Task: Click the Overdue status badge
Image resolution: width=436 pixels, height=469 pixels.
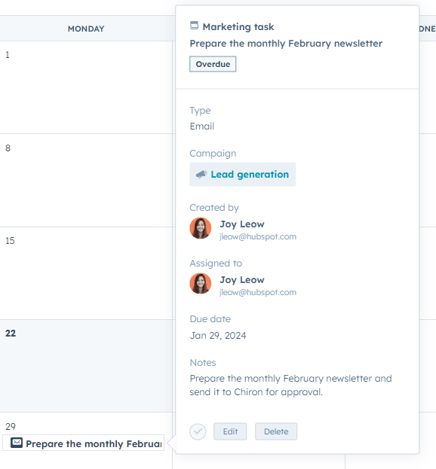Action: tap(213, 64)
